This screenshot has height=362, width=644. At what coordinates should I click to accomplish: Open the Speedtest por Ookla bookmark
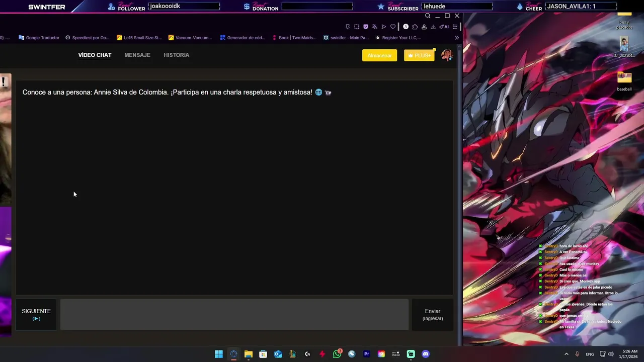[x=87, y=38]
